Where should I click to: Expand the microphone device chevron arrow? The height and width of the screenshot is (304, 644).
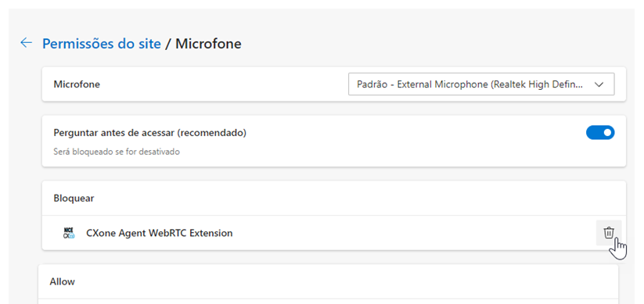[599, 84]
